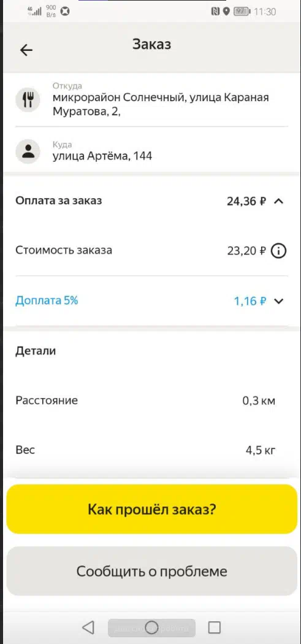Tap the battery indicator in status bar
Viewport: 301px width, 644px height.
click(242, 12)
